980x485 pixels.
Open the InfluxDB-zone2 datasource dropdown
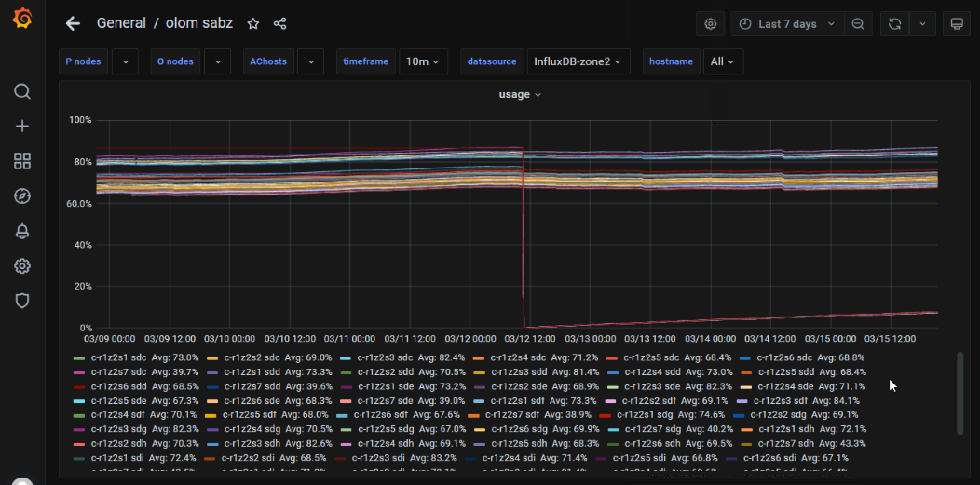pos(578,61)
